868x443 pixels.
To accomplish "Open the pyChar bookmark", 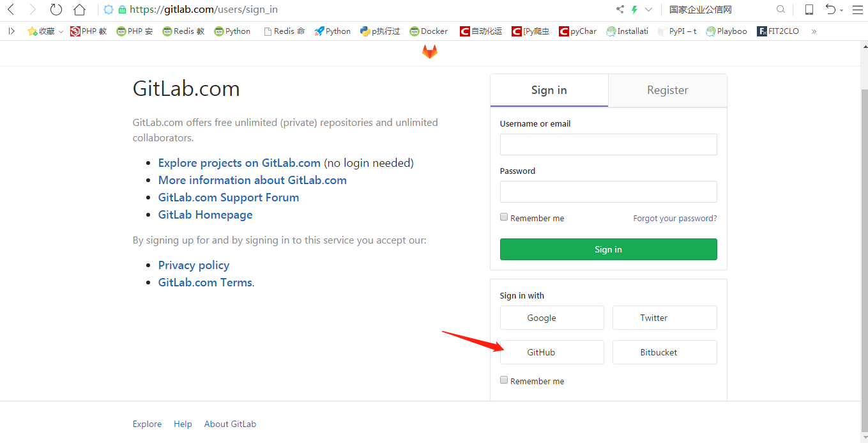I will click(x=577, y=31).
